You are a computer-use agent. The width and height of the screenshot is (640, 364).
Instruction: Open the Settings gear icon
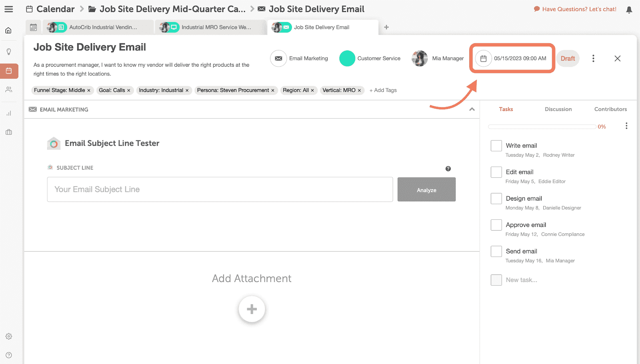[9, 336]
